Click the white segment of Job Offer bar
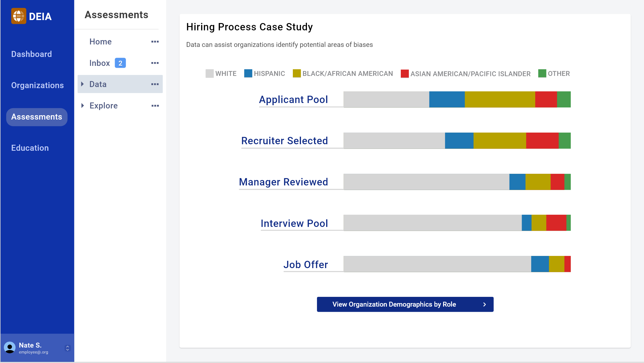 [x=437, y=264]
